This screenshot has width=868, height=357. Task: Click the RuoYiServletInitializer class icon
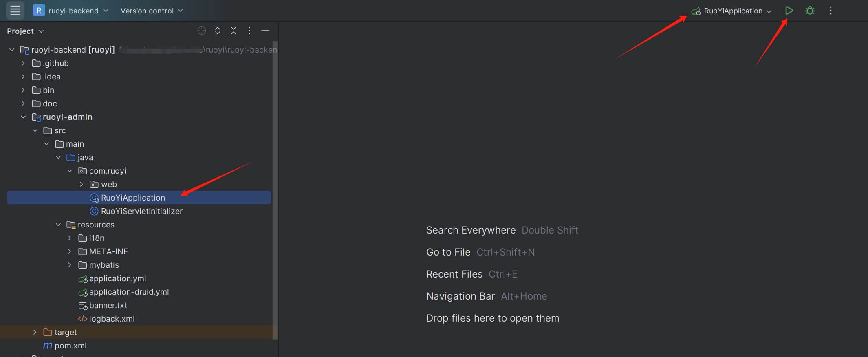94,211
